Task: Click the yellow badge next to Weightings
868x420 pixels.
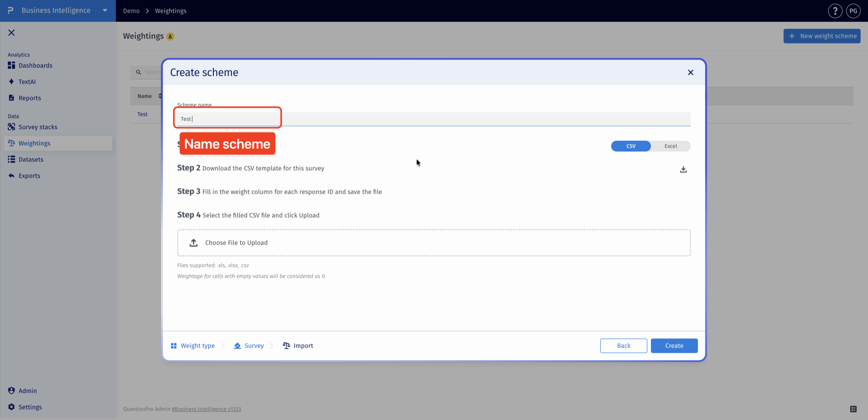Action: [x=170, y=36]
